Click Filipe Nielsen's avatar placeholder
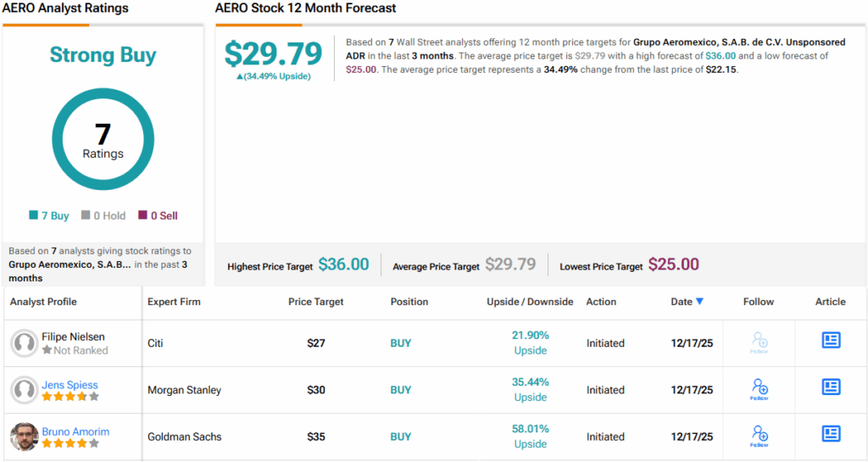This screenshot has height=462, width=868. [x=24, y=343]
